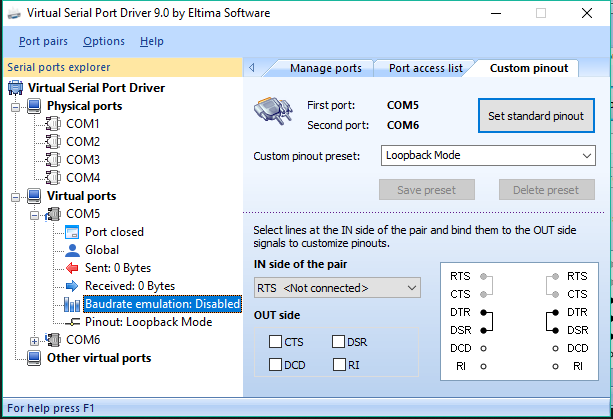Screen dimensions: 613x419
Task: Click the COM2 port connector icon
Action: pos(53,141)
